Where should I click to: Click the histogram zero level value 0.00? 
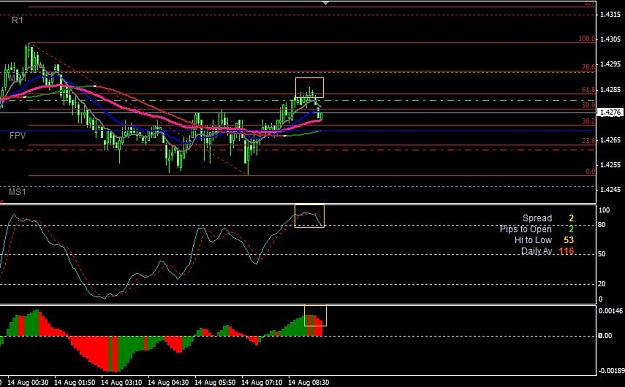point(605,336)
